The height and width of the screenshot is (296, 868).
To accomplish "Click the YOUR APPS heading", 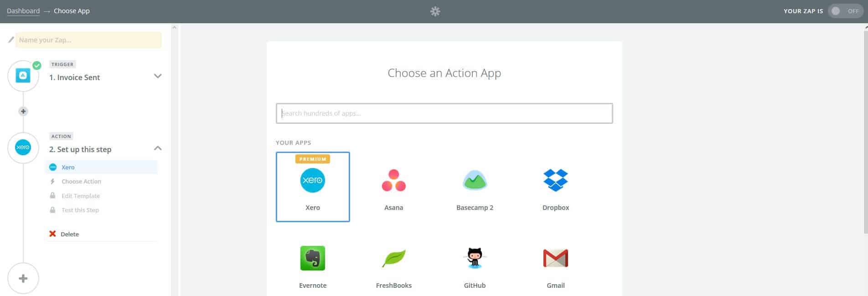I will pyautogui.click(x=293, y=143).
